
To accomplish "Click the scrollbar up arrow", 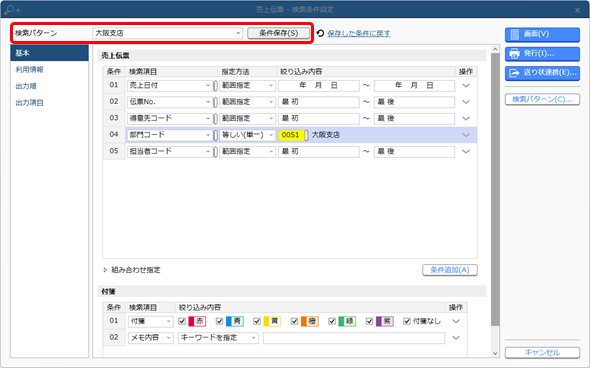I will [x=495, y=49].
